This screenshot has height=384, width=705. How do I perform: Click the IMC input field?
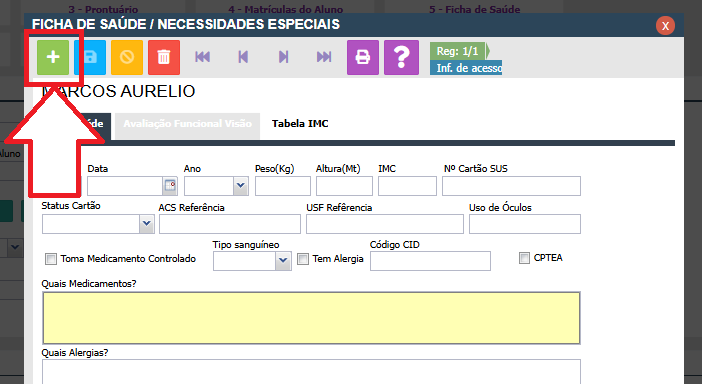point(407,186)
